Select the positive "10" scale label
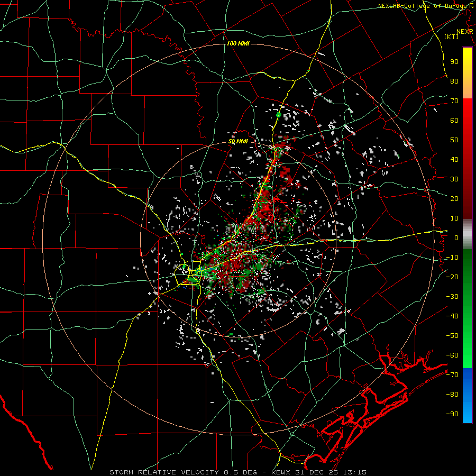The image size is (476, 476). point(454,218)
